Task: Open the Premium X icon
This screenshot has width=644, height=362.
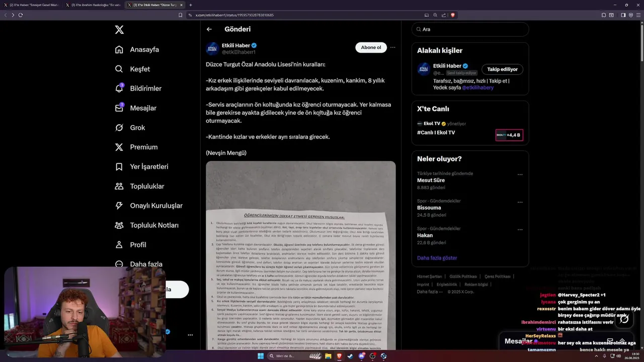Action: click(119, 147)
